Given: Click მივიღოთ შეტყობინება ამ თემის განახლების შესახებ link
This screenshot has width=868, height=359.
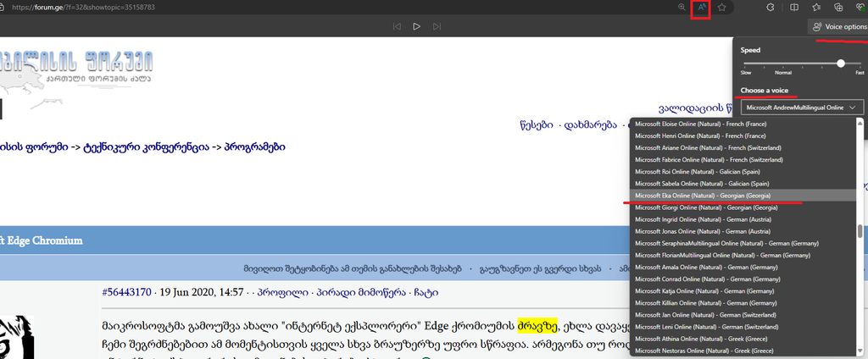Looking at the screenshot, I should [353, 269].
